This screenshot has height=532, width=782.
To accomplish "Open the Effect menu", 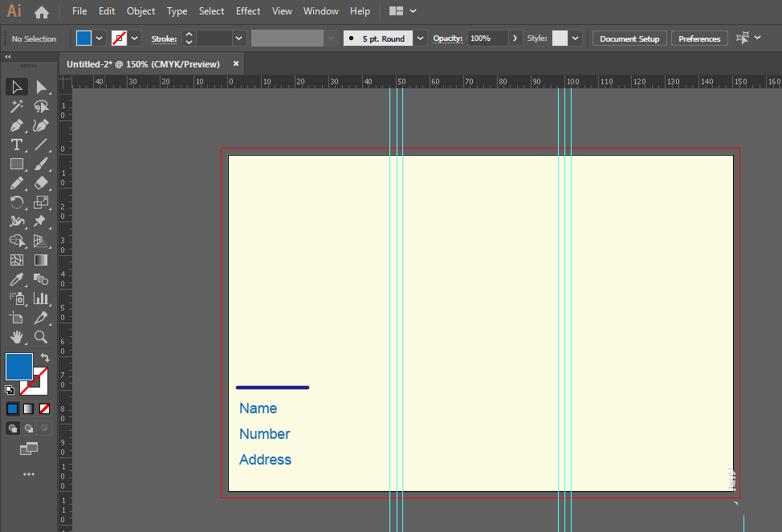I will (x=248, y=11).
